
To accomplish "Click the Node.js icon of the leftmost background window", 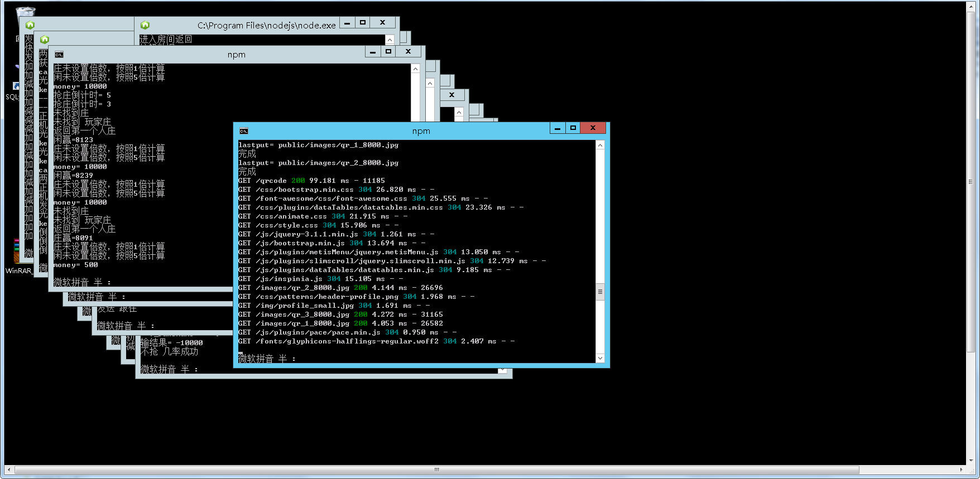I will tap(30, 25).
